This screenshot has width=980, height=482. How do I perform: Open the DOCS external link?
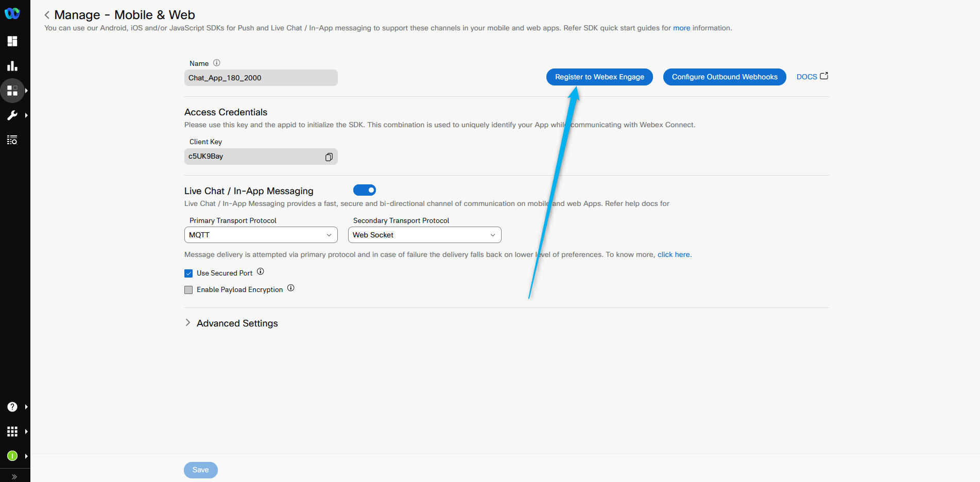tap(812, 76)
